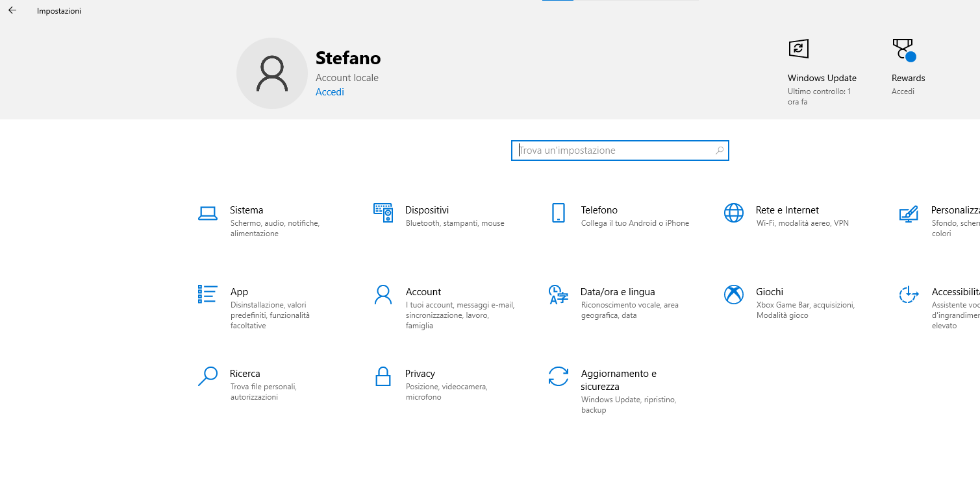This screenshot has width=980, height=484.
Task: Click the Aggiornamento e sicurezza title
Action: click(x=619, y=380)
